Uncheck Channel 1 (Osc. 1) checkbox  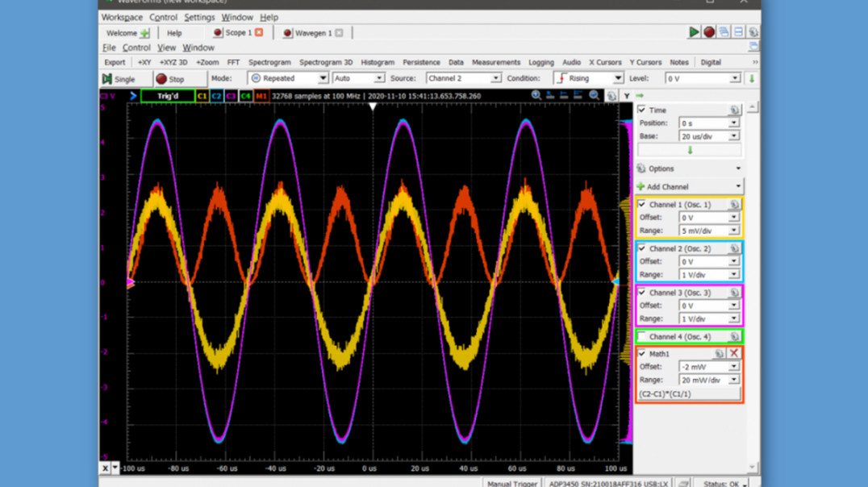tap(641, 204)
